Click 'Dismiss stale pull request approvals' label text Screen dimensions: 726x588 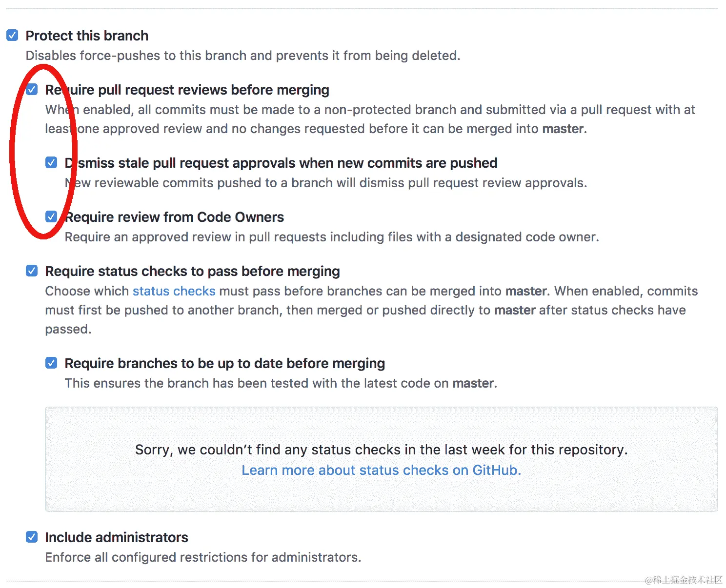pos(281,163)
